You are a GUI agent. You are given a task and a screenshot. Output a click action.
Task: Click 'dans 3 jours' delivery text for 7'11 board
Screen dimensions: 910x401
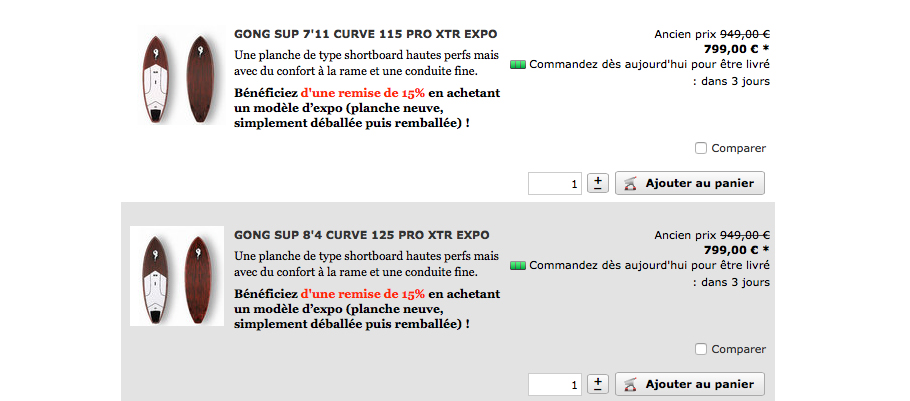click(735, 81)
